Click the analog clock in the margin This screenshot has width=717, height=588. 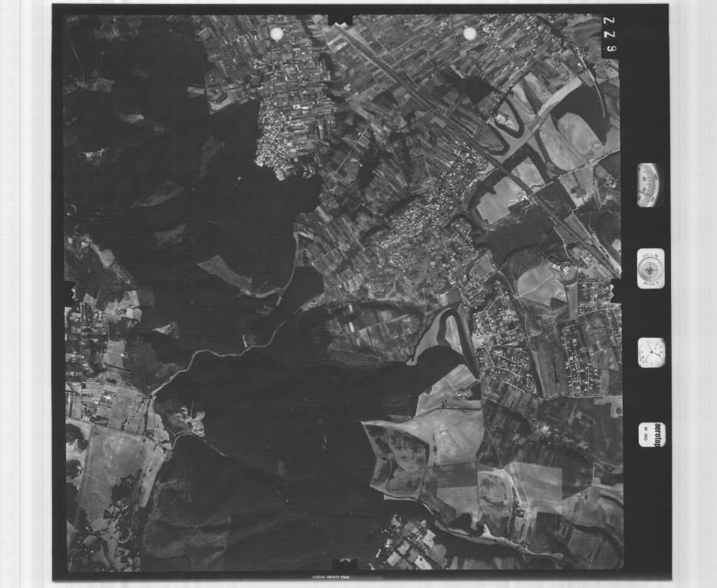[651, 353]
